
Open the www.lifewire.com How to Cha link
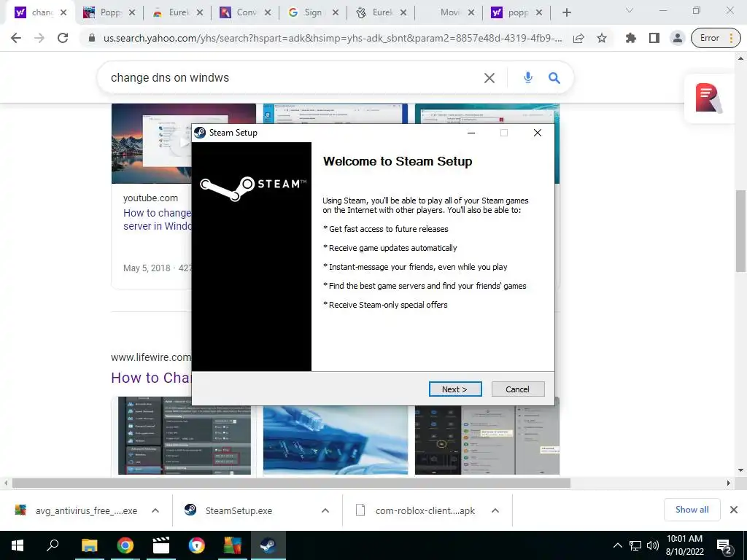(151, 378)
